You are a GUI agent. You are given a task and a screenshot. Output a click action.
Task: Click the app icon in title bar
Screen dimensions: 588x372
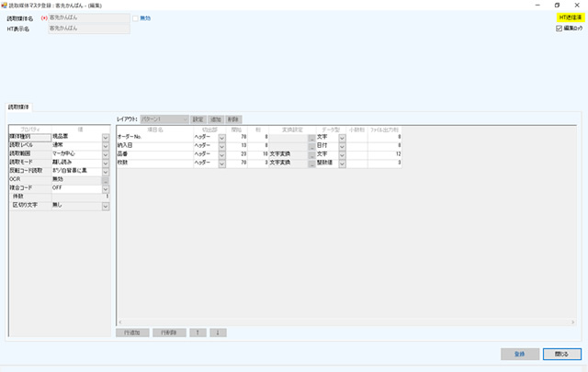5,5
